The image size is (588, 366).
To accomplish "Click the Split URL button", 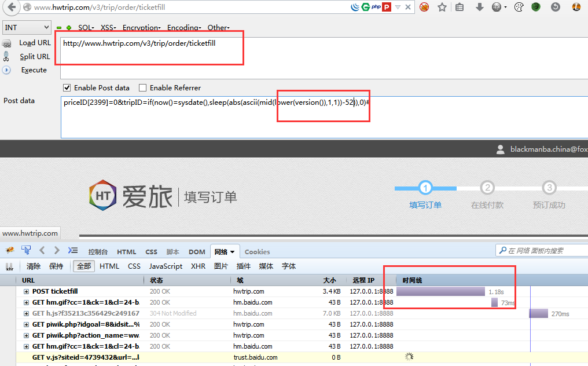I will point(35,56).
